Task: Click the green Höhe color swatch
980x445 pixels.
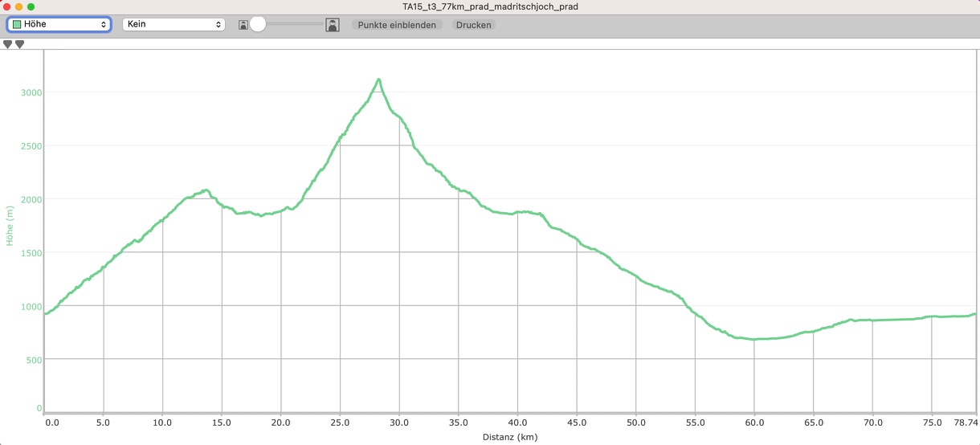Action: pyautogui.click(x=17, y=25)
